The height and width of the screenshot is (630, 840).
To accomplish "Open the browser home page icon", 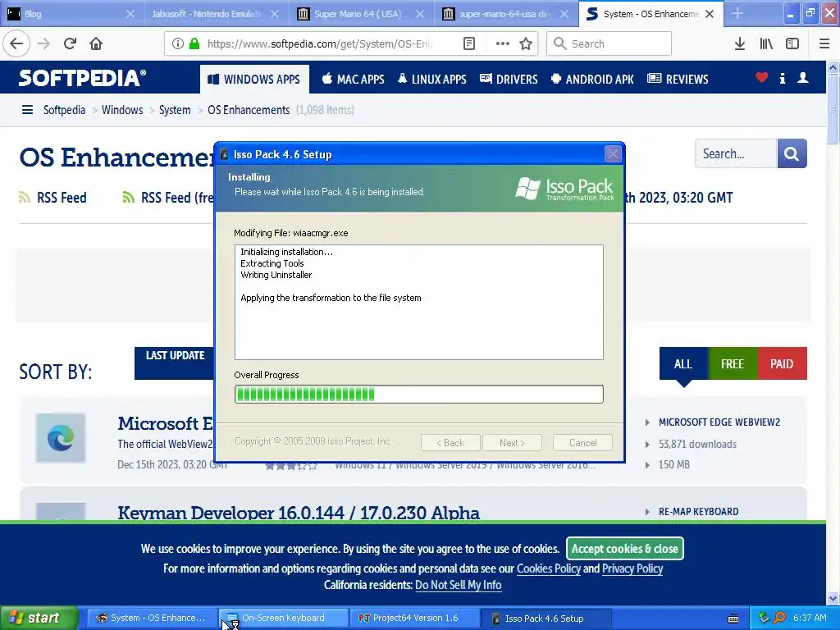I will coord(96,43).
